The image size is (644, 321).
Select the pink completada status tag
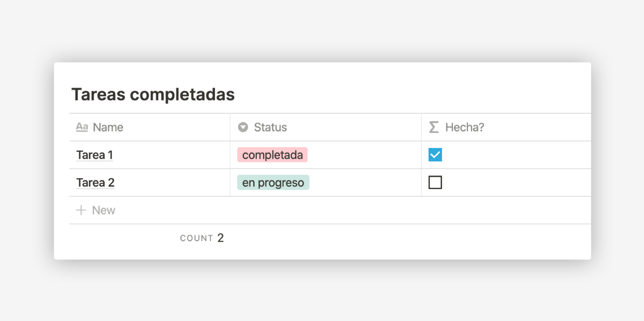(272, 155)
